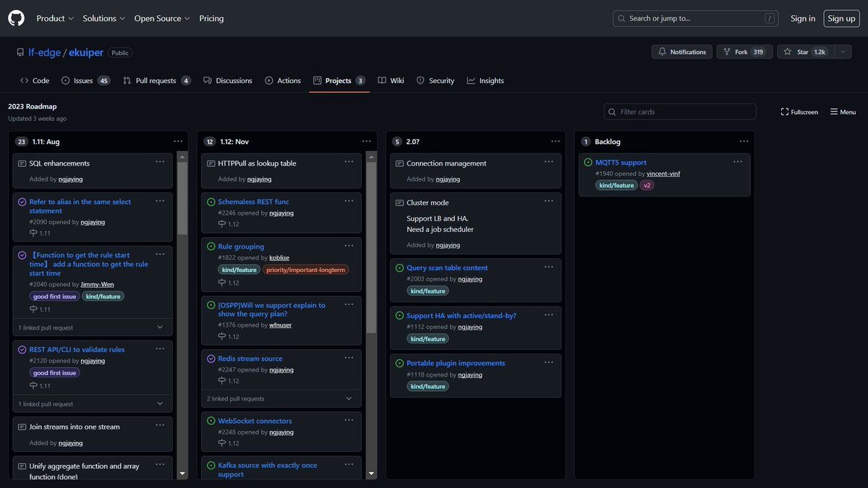
Task: Expand the Solutions menu
Action: click(103, 18)
